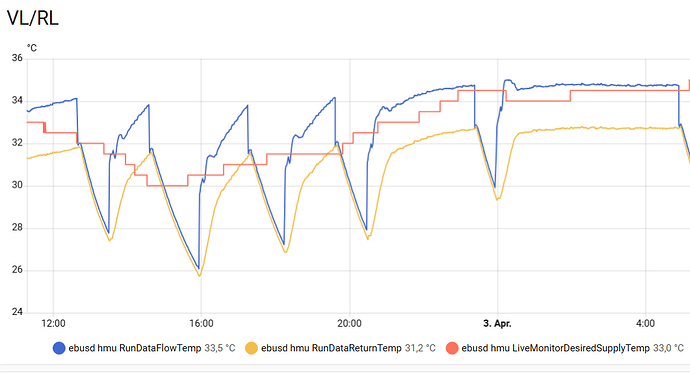Click the 12:00 time axis label
This screenshot has width=690, height=378.
coord(53,324)
